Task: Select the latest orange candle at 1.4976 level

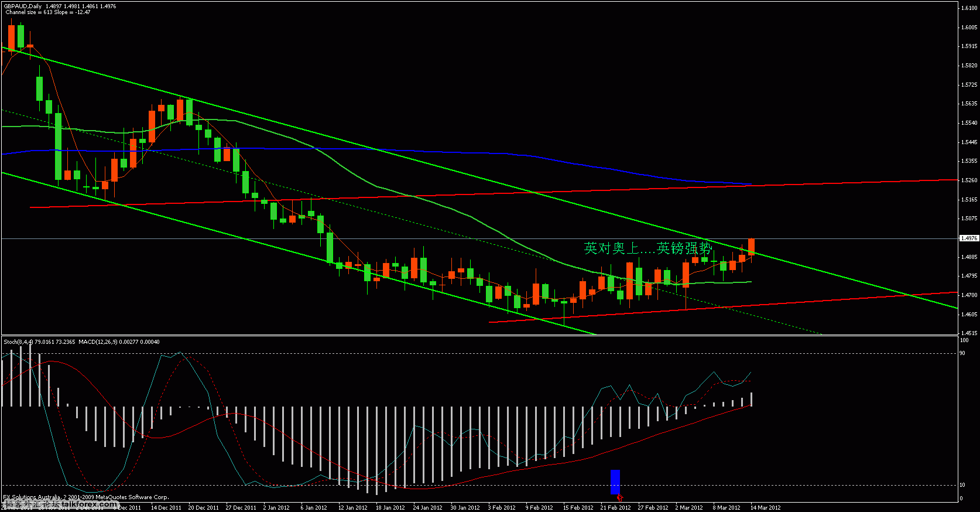Action: coord(751,247)
